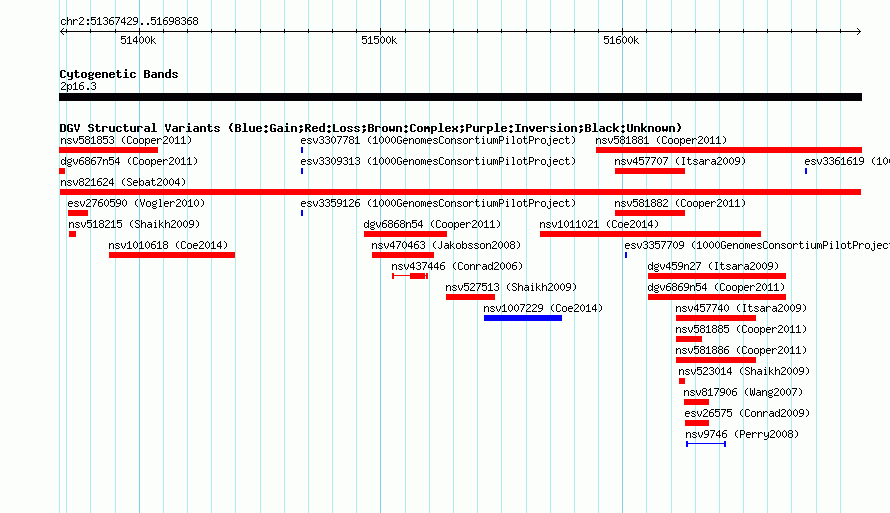This screenshot has height=513, width=890.
Task: Click nsv457707 (Itsara2009) label
Action: (x=680, y=161)
